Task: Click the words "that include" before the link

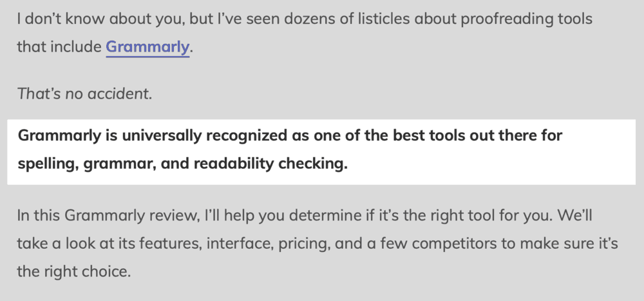Action: pos(59,47)
